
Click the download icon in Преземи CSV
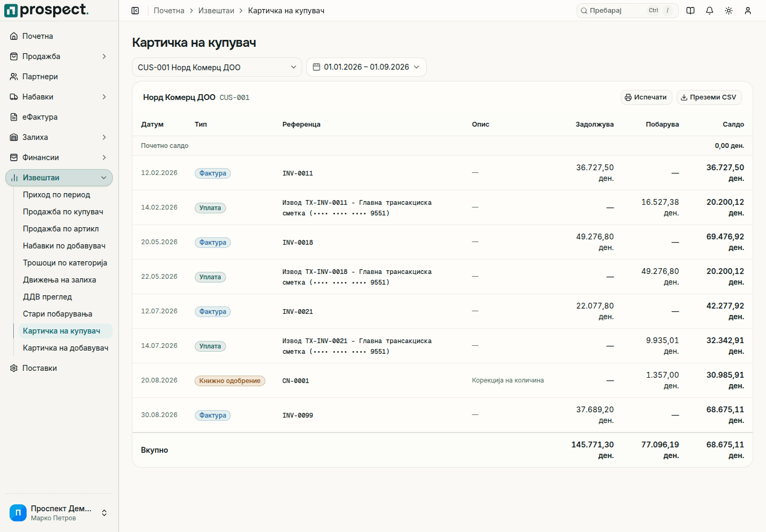click(x=684, y=97)
